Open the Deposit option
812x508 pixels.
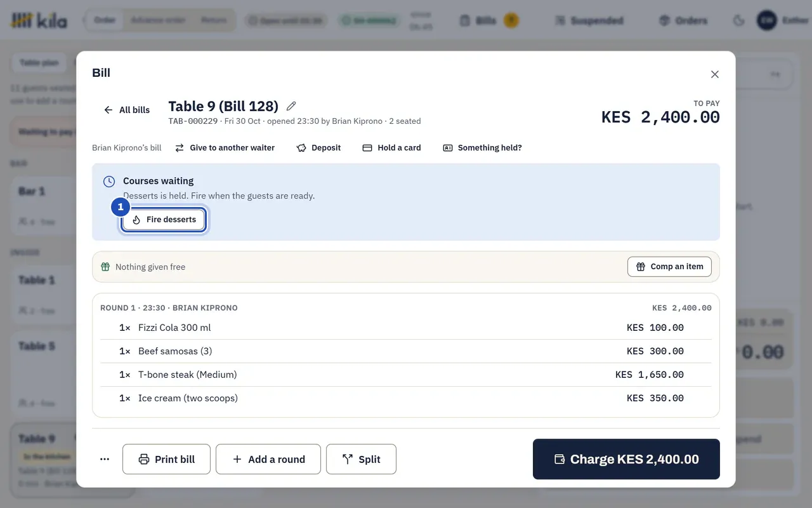click(x=319, y=148)
